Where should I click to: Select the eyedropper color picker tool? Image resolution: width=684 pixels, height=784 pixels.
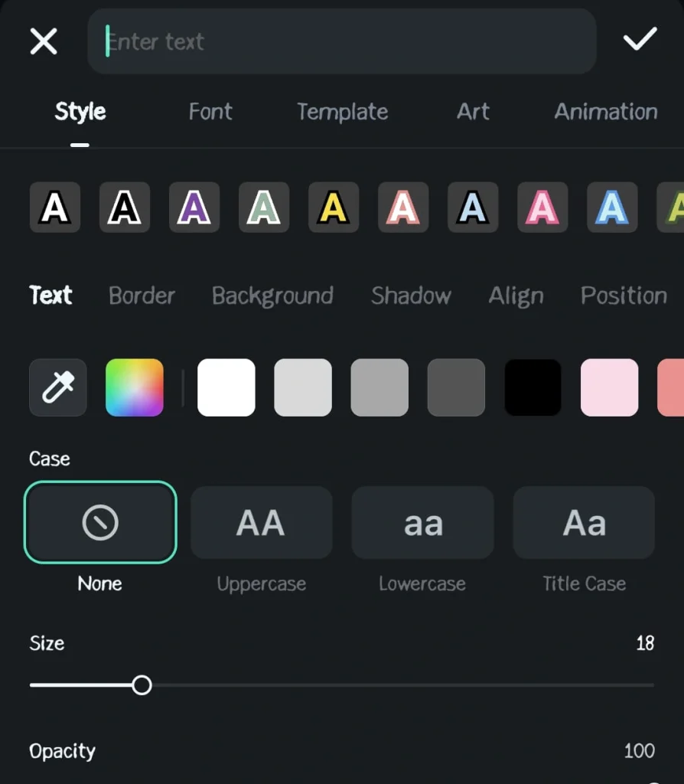click(58, 387)
